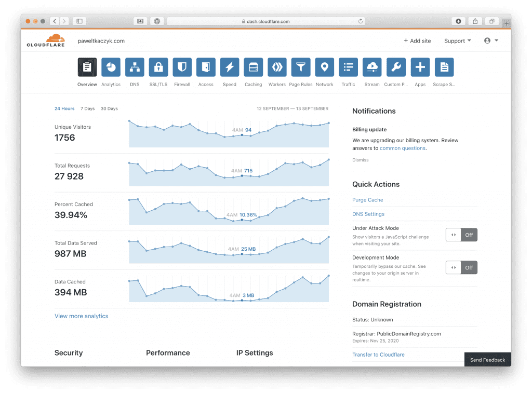Click the Workers icon
This screenshot has width=532, height=394.
click(277, 67)
